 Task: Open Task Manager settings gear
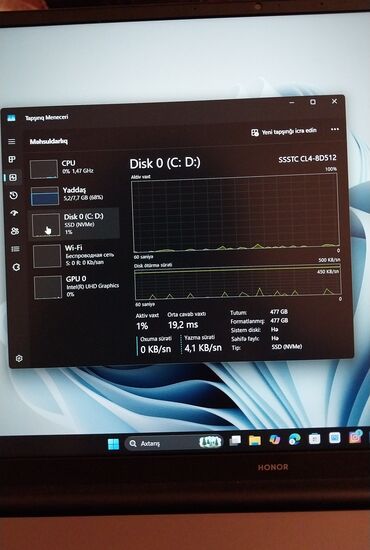pyautogui.click(x=19, y=358)
